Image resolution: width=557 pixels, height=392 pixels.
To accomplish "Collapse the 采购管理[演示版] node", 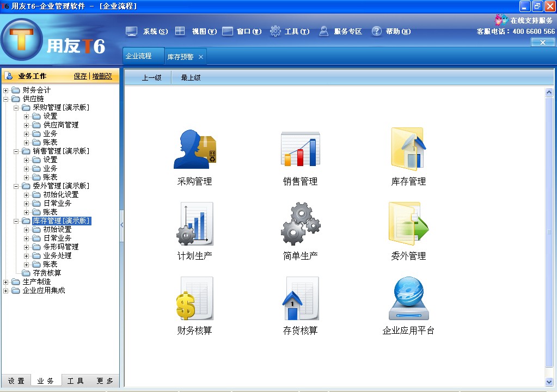I will [x=16, y=108].
